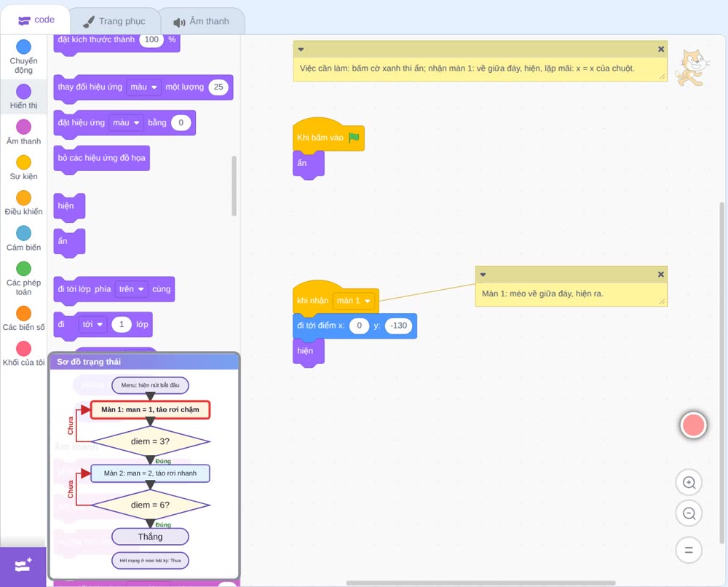Click the add extension button
Viewport: 728px width, 587px height.
(x=23, y=566)
